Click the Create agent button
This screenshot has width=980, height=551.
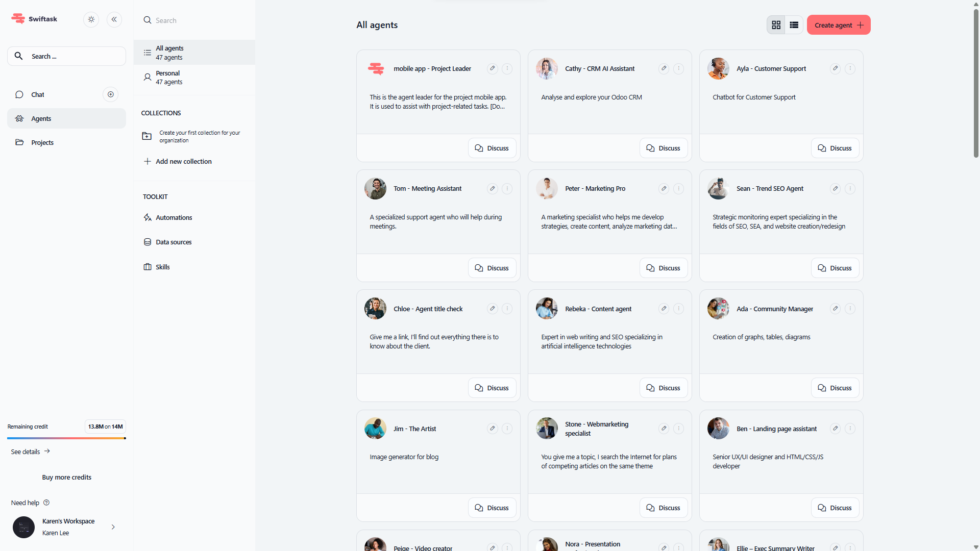click(x=838, y=25)
